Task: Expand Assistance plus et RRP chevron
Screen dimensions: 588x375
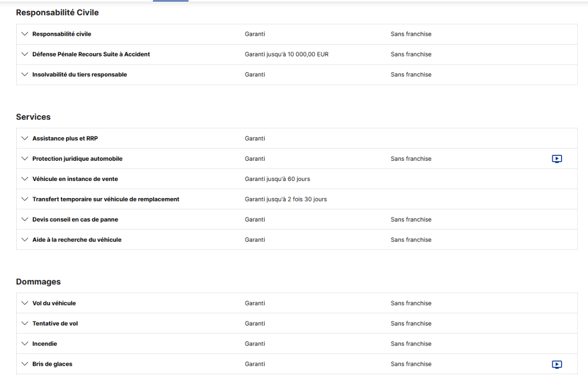Action: pos(25,139)
